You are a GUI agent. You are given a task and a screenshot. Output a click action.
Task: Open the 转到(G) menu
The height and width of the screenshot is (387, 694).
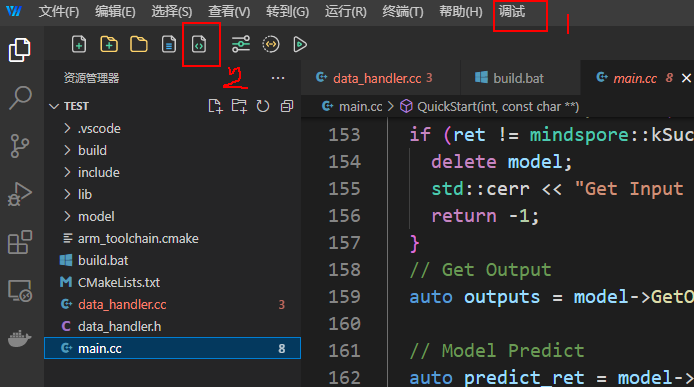pos(287,12)
